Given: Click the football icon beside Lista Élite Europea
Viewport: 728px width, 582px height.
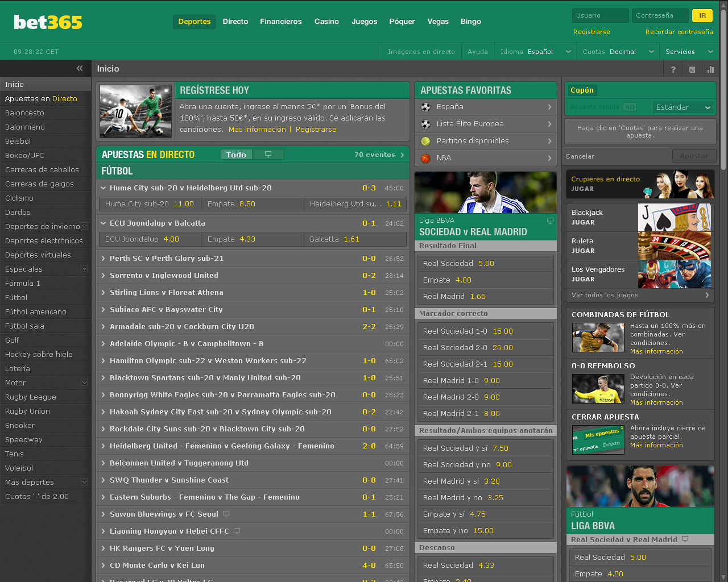Looking at the screenshot, I should pos(425,124).
